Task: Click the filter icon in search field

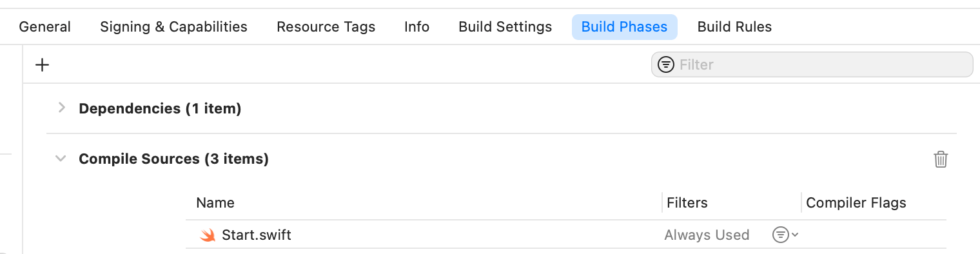Action: click(x=666, y=64)
